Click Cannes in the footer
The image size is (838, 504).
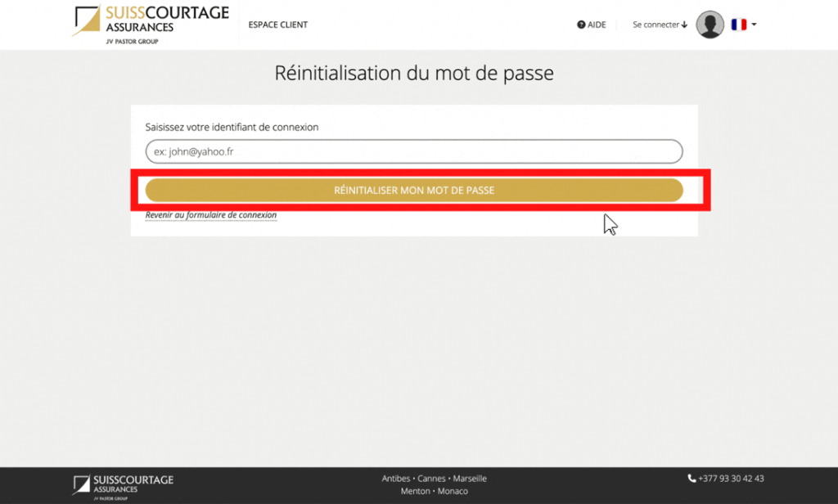coord(431,479)
